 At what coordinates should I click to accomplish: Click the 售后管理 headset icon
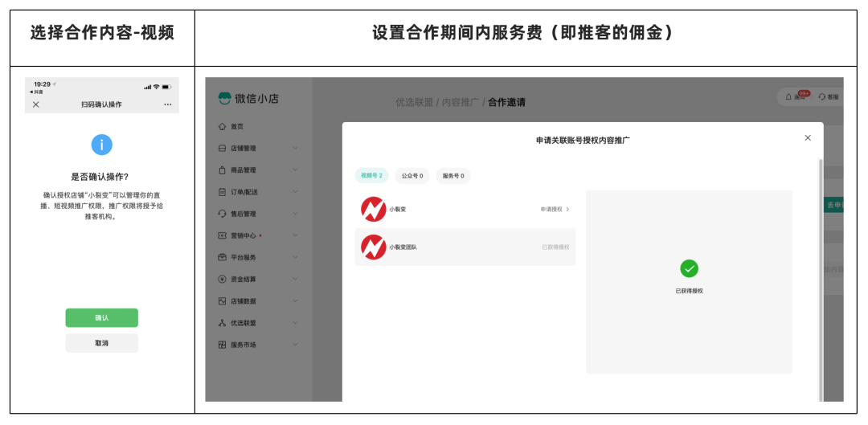click(223, 214)
